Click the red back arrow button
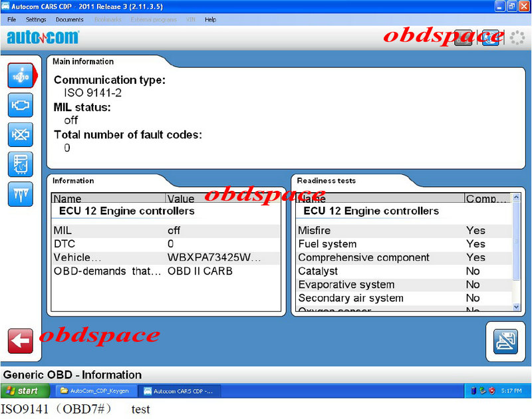The width and height of the screenshot is (532, 419). [x=21, y=341]
